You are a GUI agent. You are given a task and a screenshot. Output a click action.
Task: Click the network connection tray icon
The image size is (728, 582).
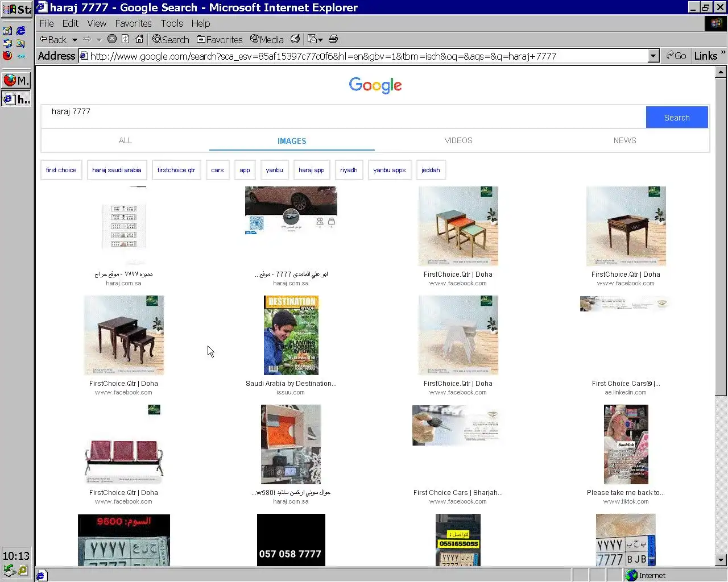point(9,570)
